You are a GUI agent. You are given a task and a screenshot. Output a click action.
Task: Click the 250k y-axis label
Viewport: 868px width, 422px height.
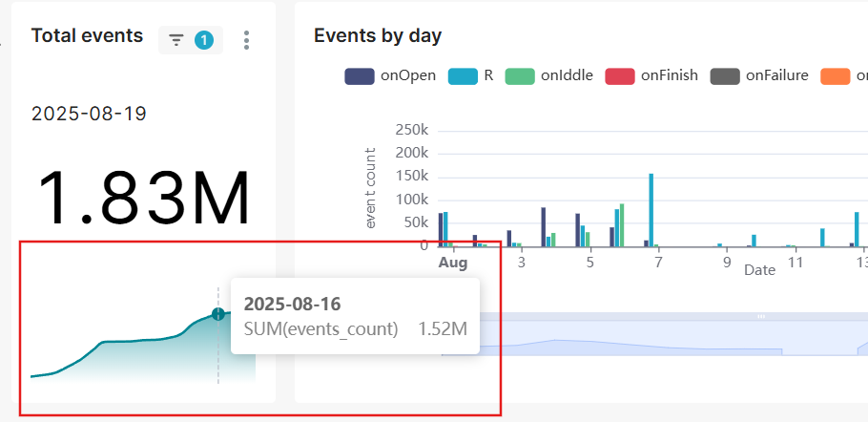[412, 130]
